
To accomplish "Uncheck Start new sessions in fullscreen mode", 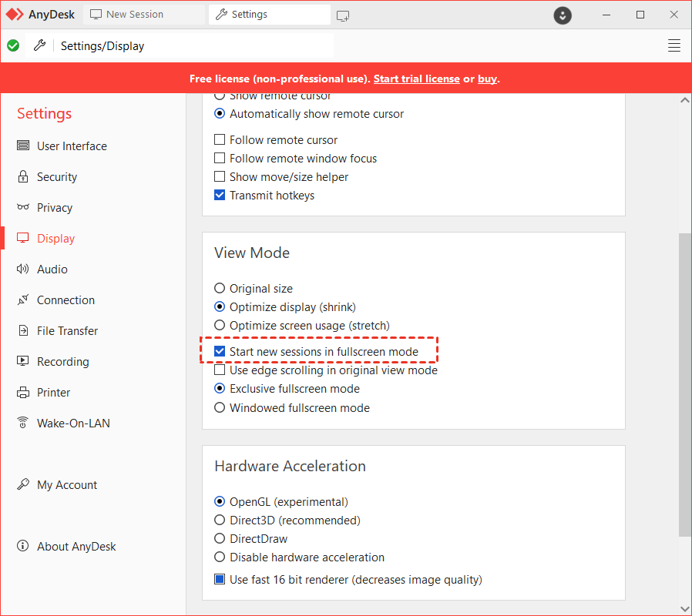I will click(220, 352).
